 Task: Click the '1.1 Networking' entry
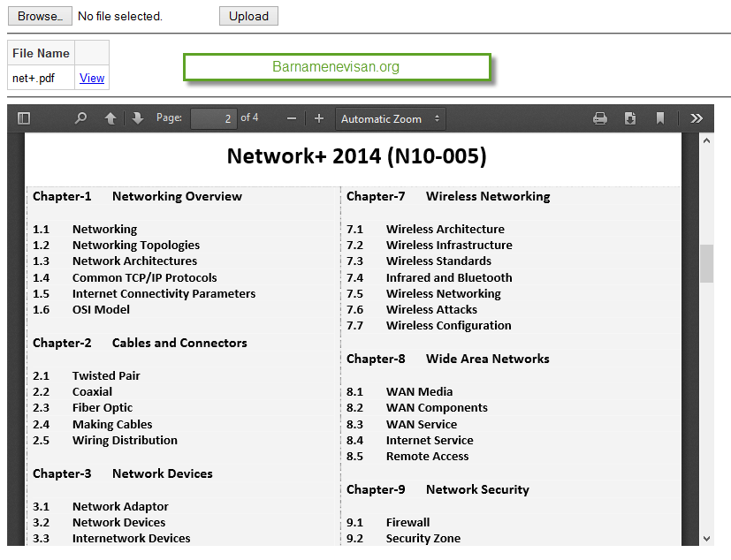pyautogui.click(x=85, y=229)
